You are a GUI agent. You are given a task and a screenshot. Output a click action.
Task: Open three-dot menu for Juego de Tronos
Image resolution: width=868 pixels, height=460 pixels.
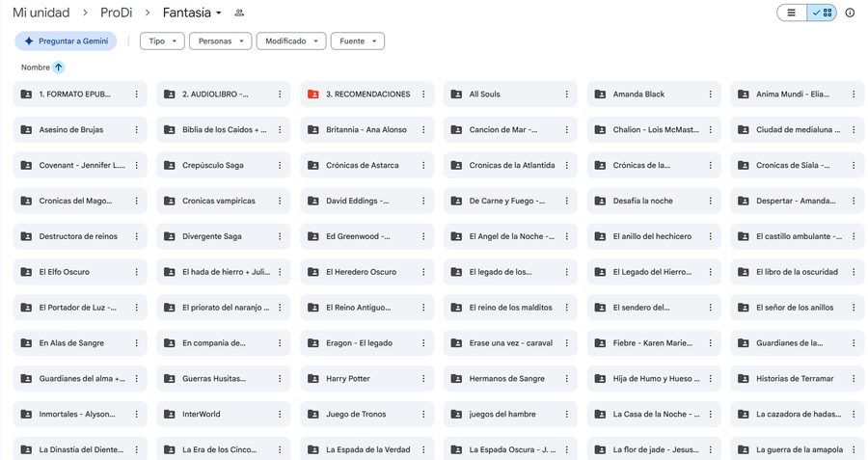point(423,414)
